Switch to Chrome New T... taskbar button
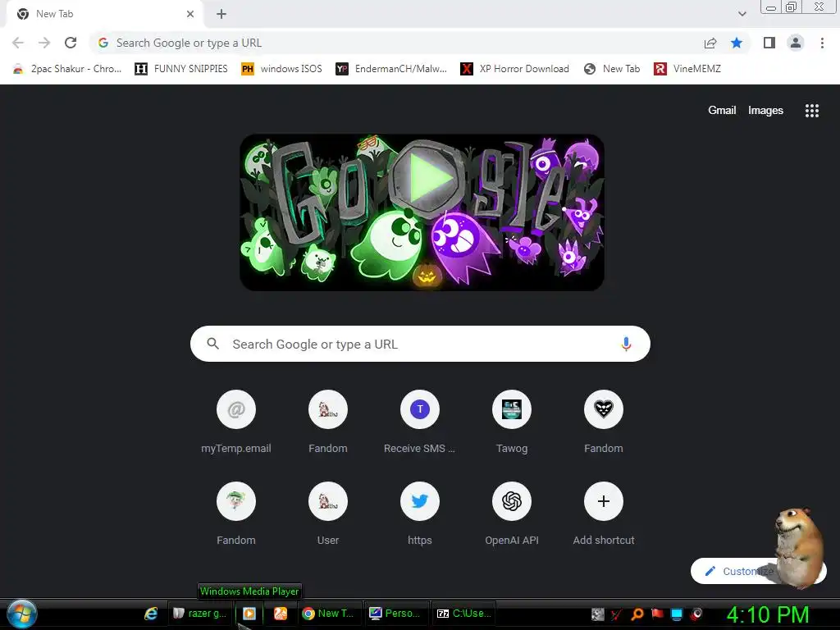This screenshot has width=840, height=630. coord(328,614)
